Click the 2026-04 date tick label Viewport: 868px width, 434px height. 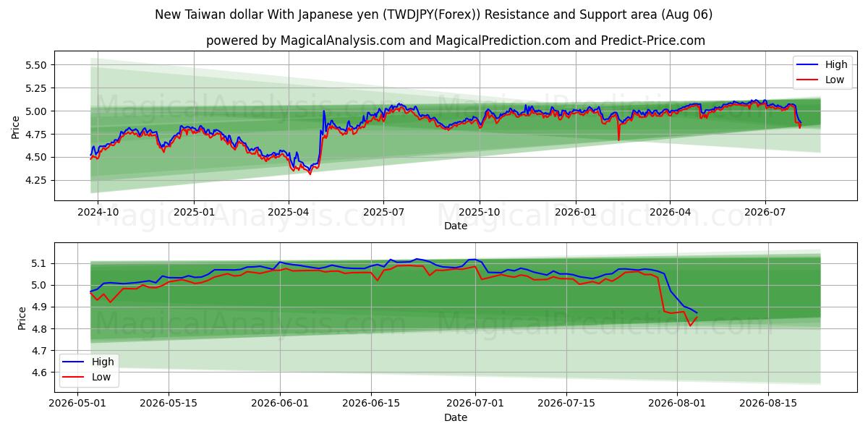(669, 212)
